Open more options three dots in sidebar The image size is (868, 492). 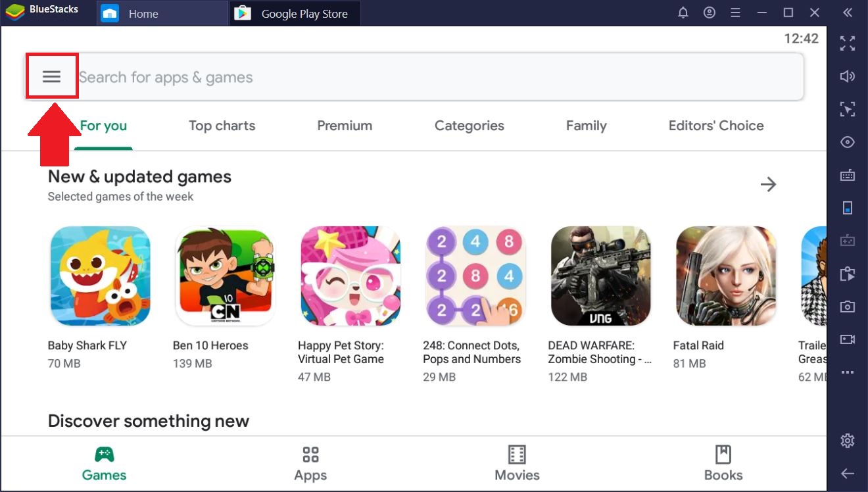pos(848,372)
